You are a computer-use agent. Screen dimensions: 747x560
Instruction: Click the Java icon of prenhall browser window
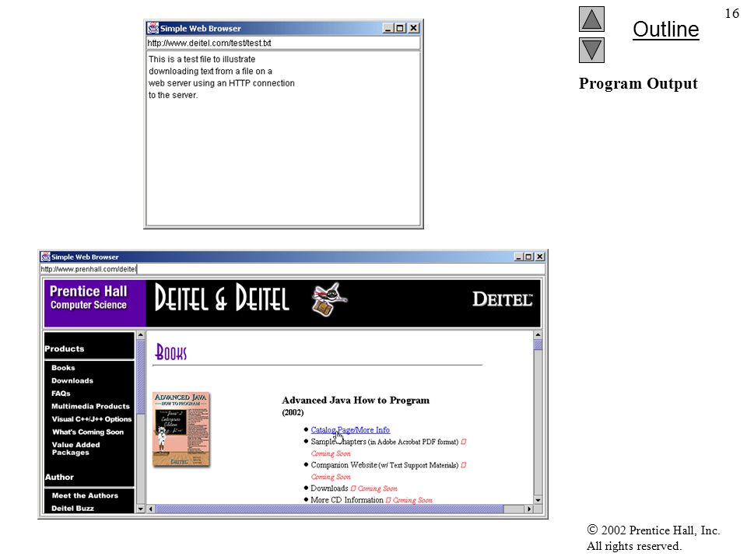tap(46, 257)
